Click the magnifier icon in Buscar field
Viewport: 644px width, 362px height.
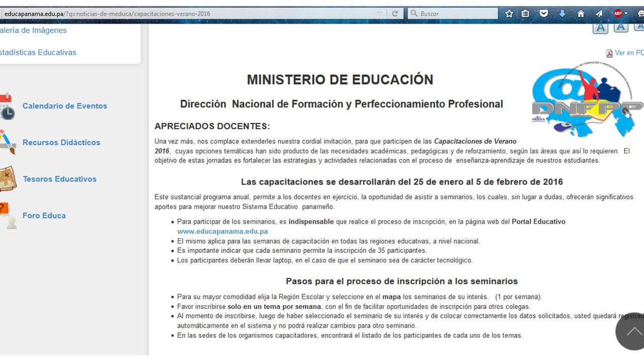coord(414,14)
